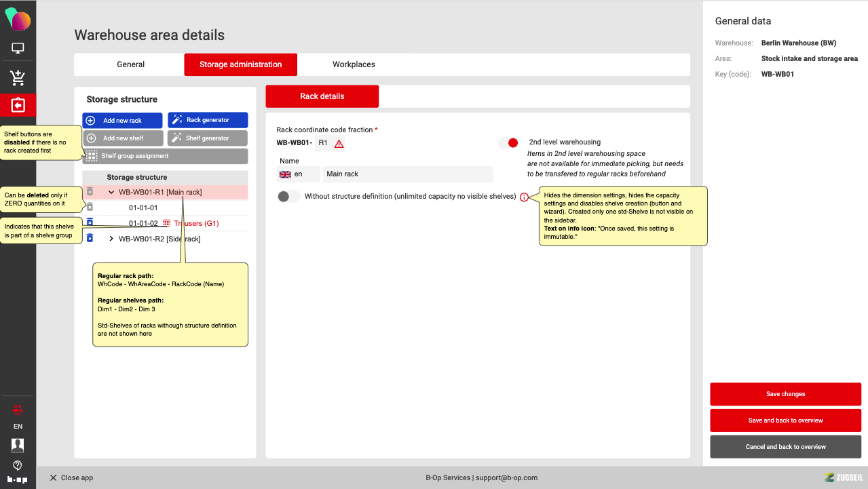This screenshot has height=489, width=868.
Task: Delete shelf 01-01-02 using its trash icon
Action: point(90,222)
